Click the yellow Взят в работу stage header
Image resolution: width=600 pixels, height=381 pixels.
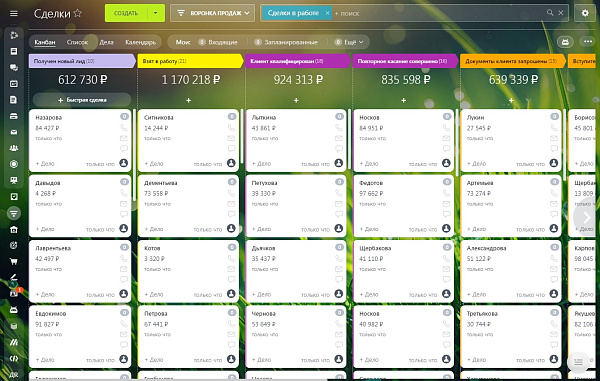click(190, 61)
